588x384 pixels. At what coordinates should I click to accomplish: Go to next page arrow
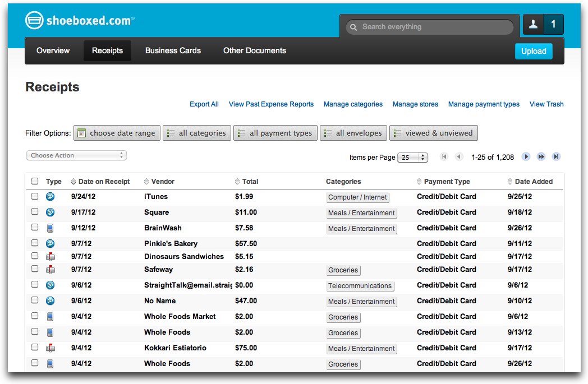(526, 156)
